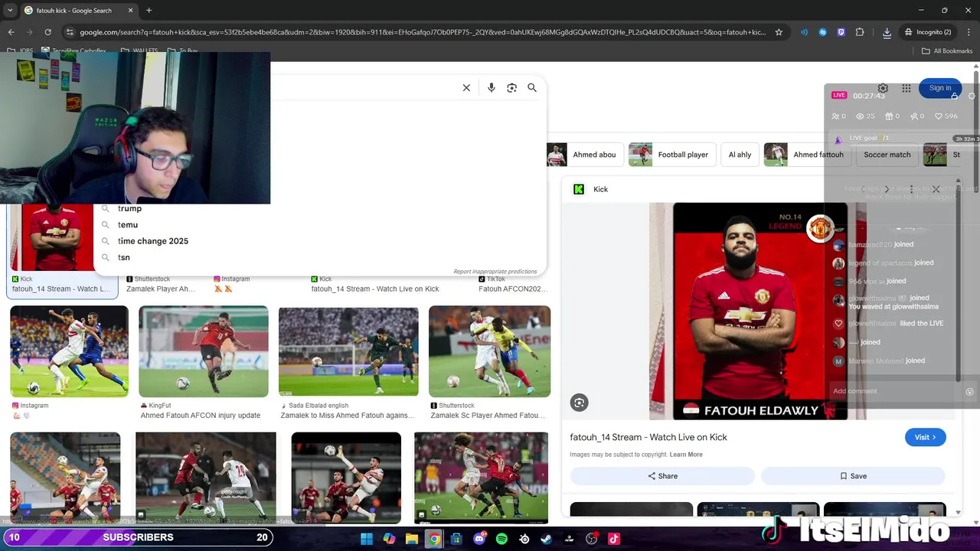Switch to Chrome in taskbar

(x=434, y=539)
